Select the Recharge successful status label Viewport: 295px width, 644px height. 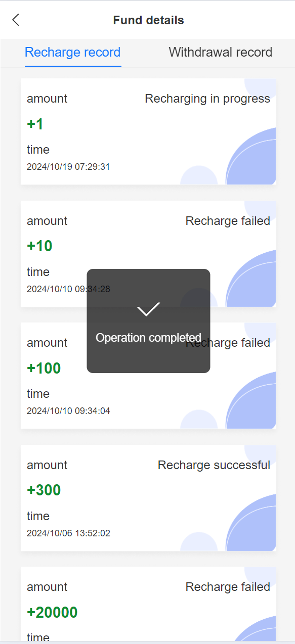tap(214, 465)
